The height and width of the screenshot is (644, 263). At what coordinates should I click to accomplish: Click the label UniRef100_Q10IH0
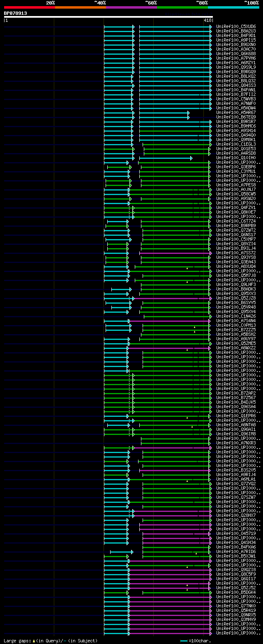(236, 158)
